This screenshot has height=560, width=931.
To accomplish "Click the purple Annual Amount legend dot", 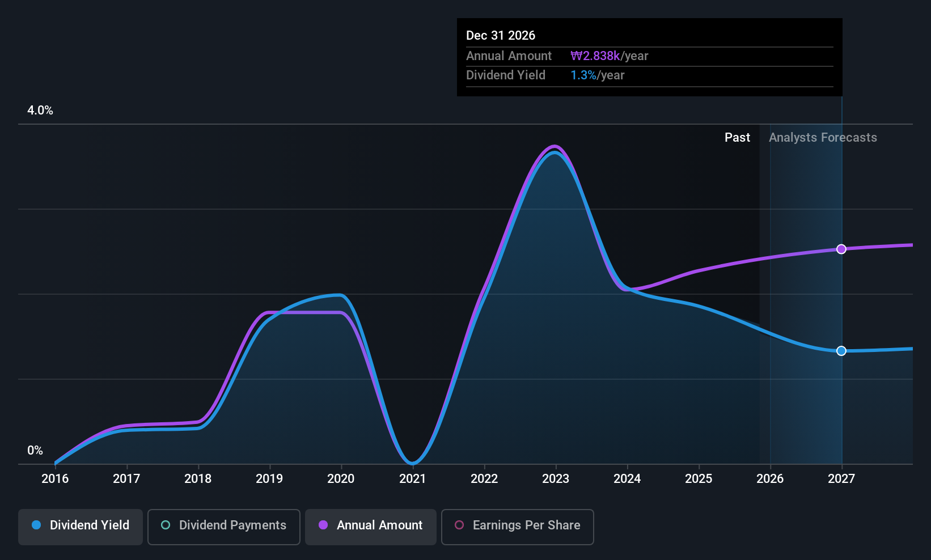I will pos(323,525).
